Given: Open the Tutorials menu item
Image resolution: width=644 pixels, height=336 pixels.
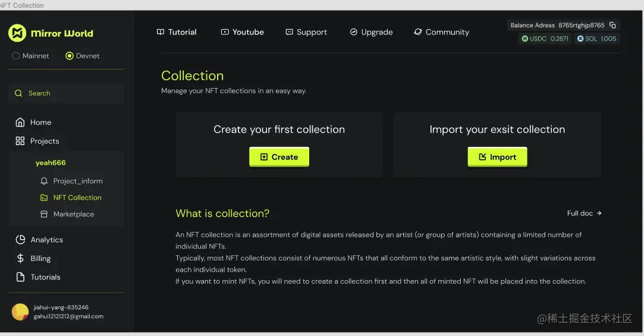Looking at the screenshot, I should click(46, 277).
